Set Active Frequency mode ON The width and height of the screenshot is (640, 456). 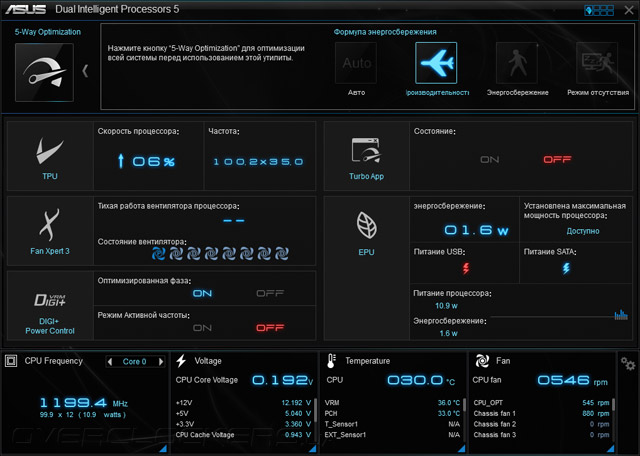click(202, 328)
